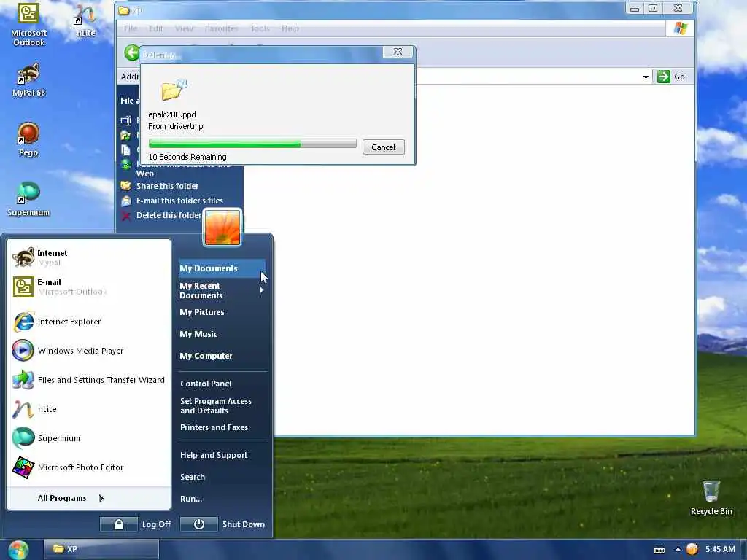Open My Computer from Start menu
Image resolution: width=747 pixels, height=560 pixels.
tap(206, 356)
